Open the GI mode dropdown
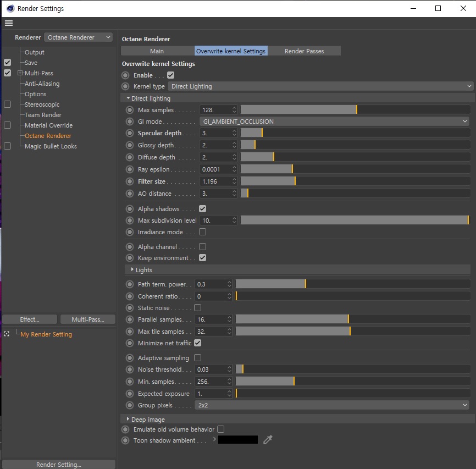Viewport: 476px width, 469px height. 334,122
